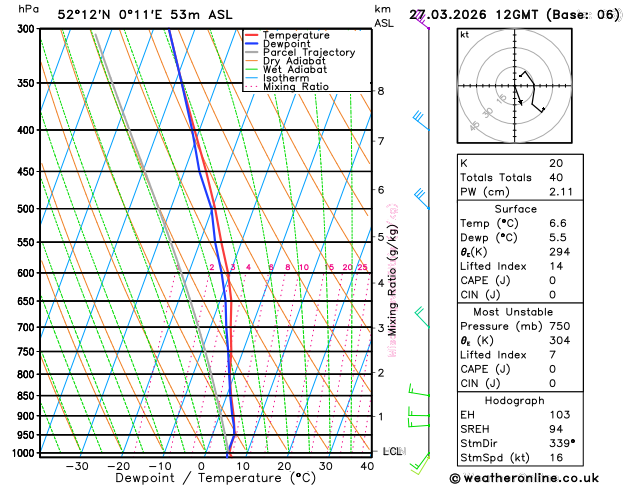This screenshot has height=486, width=629.
Task: Click the '550' pressure level label
Action: click(x=28, y=242)
